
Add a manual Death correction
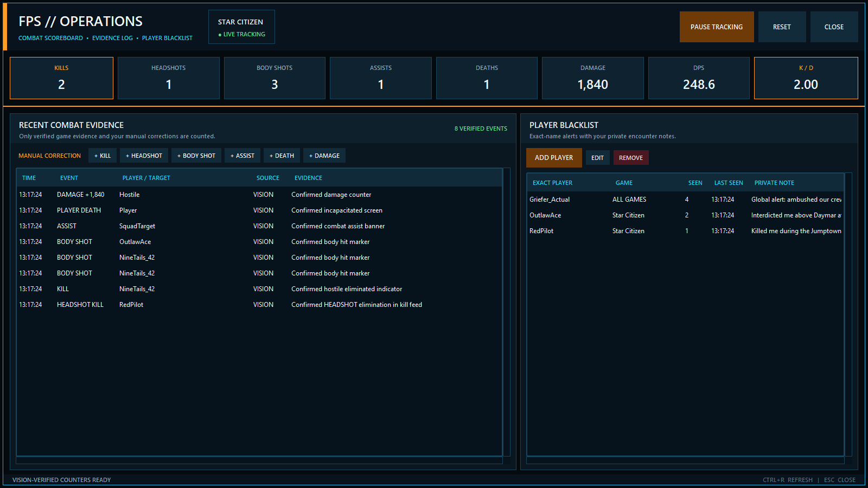pos(282,156)
